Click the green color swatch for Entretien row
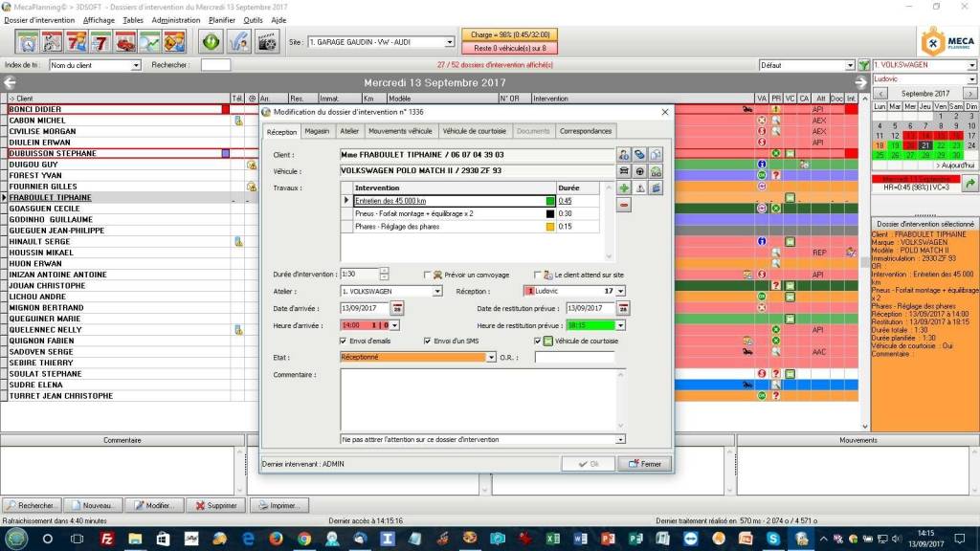980x551 pixels. pyautogui.click(x=550, y=201)
